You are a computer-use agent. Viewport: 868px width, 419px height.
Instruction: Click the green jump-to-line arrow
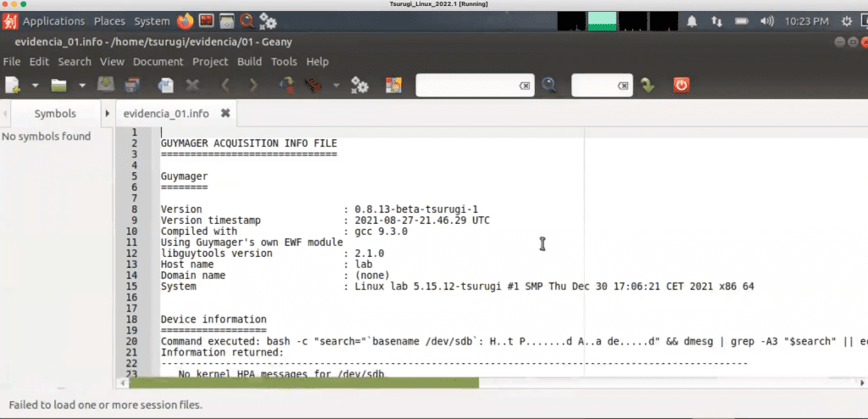pos(648,86)
